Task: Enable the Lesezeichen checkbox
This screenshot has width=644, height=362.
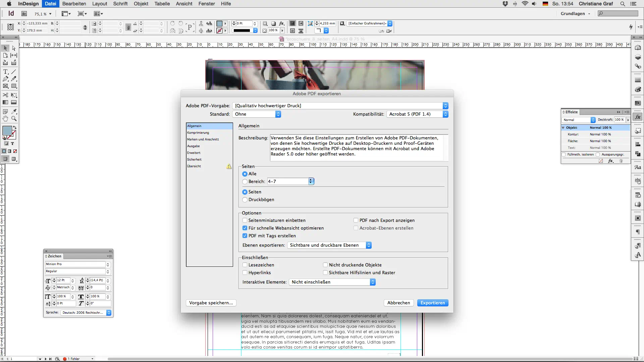Action: coord(245,265)
